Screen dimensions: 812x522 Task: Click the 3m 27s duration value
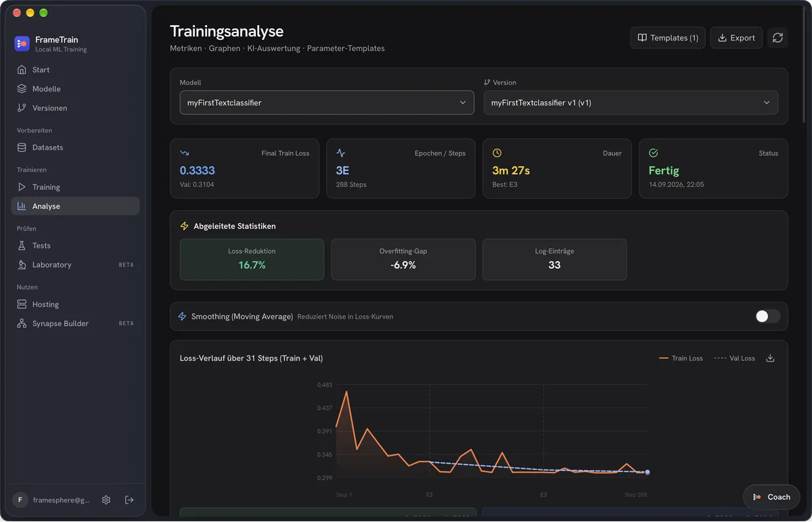click(511, 170)
